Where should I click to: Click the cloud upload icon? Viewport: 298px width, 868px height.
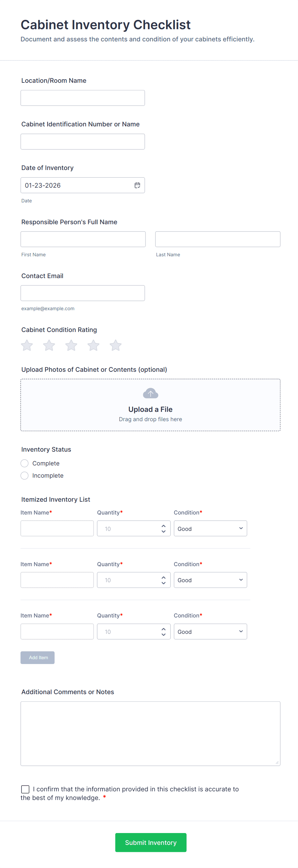coord(151,393)
